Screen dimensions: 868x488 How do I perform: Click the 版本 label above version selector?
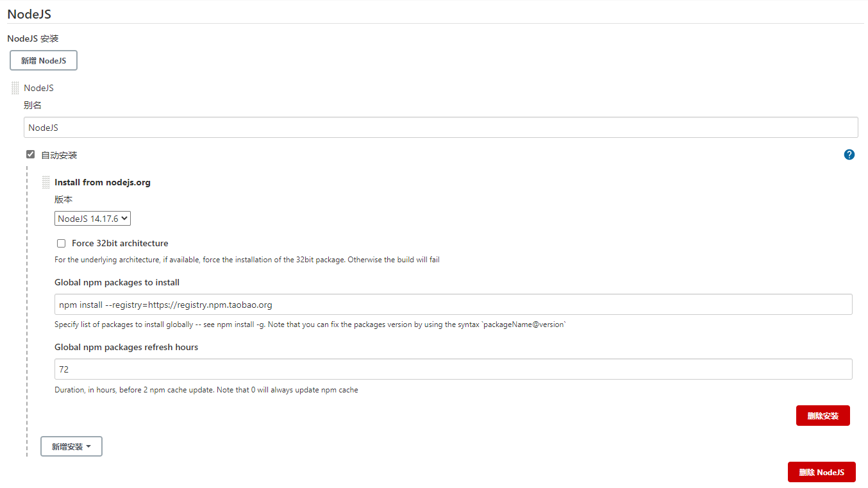pyautogui.click(x=63, y=200)
